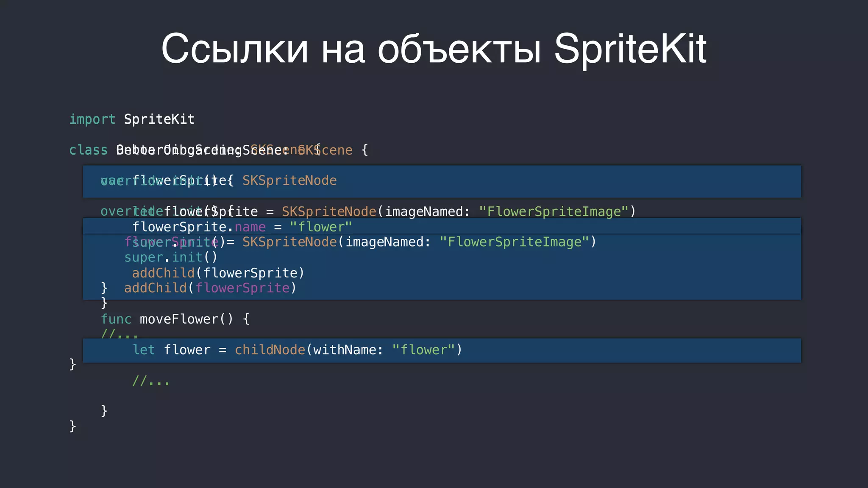Click the 'flowerSprite.name = "flower"' line

(242, 227)
